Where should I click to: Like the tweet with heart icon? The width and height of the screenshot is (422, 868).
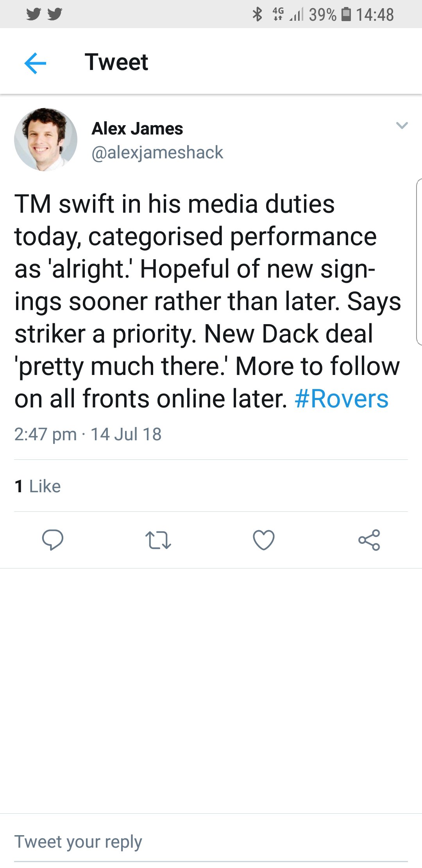(x=264, y=540)
